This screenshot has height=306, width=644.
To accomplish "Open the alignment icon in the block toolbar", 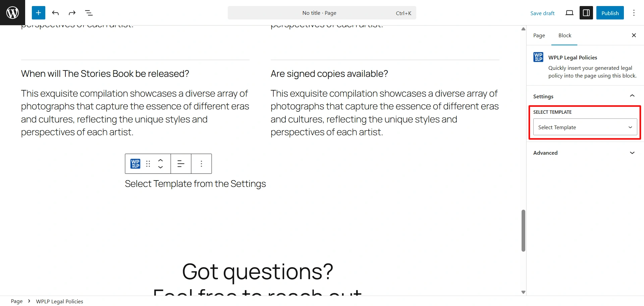I will click(181, 164).
